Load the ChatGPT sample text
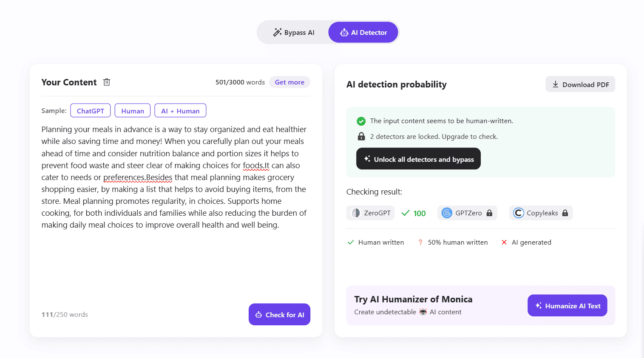The width and height of the screenshot is (644, 358). click(91, 110)
